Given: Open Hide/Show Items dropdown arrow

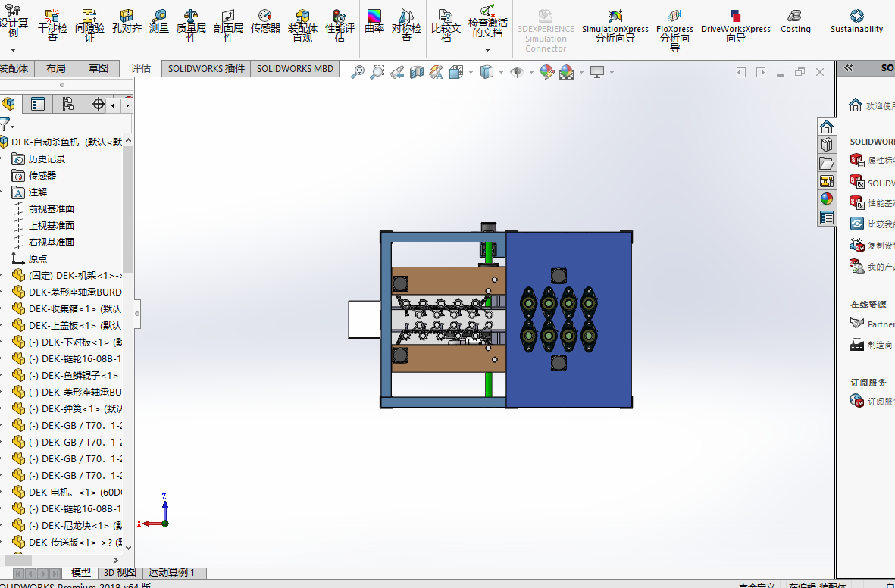Looking at the screenshot, I should pyautogui.click(x=531, y=72).
